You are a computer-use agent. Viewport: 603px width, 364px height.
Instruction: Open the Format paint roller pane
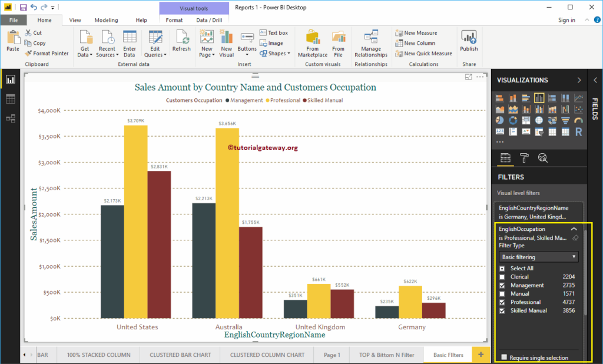pyautogui.click(x=524, y=158)
